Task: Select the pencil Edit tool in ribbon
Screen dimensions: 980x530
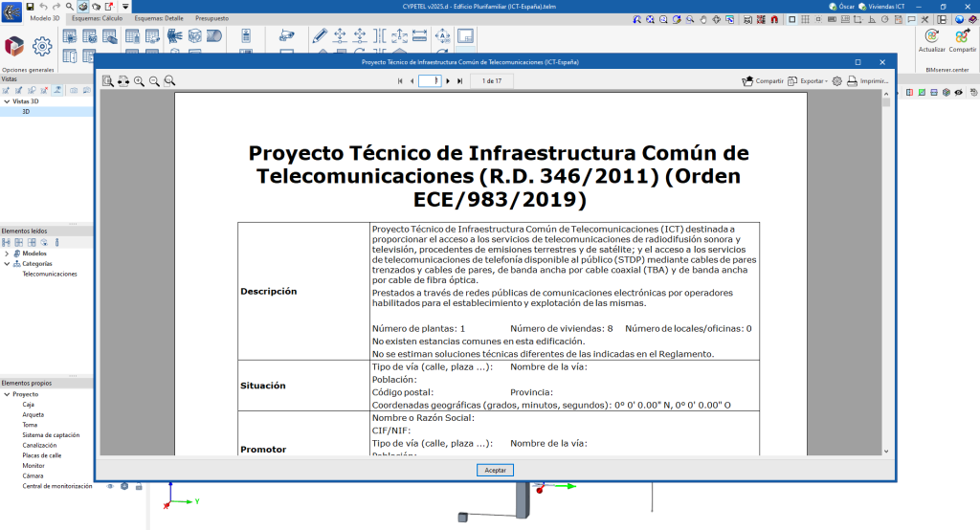Action: pos(320,35)
